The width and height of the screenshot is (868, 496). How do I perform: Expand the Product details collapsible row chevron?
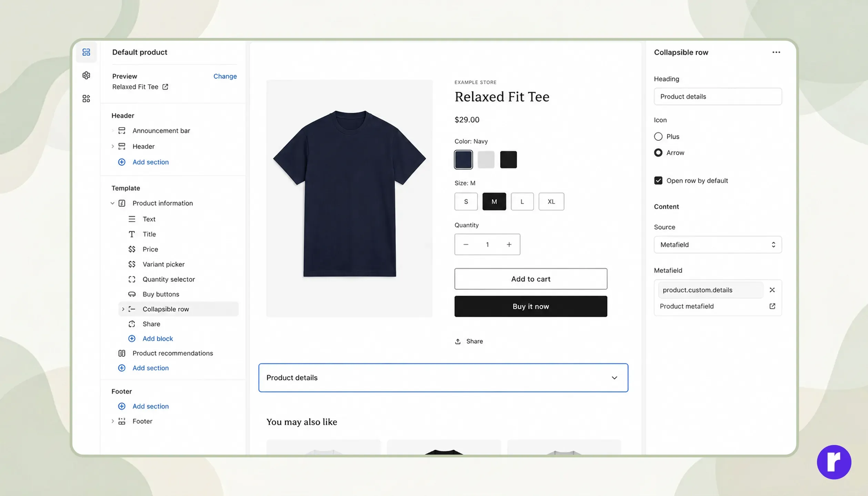[614, 378]
